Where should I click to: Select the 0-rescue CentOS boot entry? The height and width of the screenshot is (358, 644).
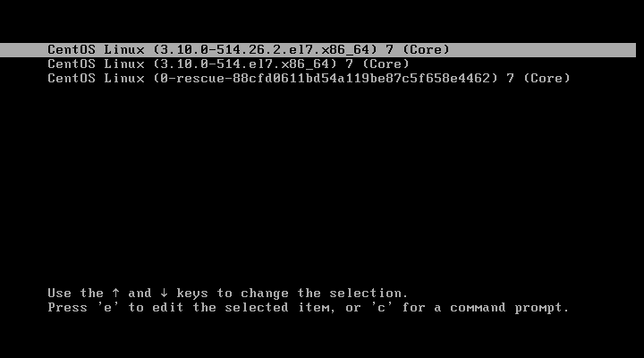[309, 79]
